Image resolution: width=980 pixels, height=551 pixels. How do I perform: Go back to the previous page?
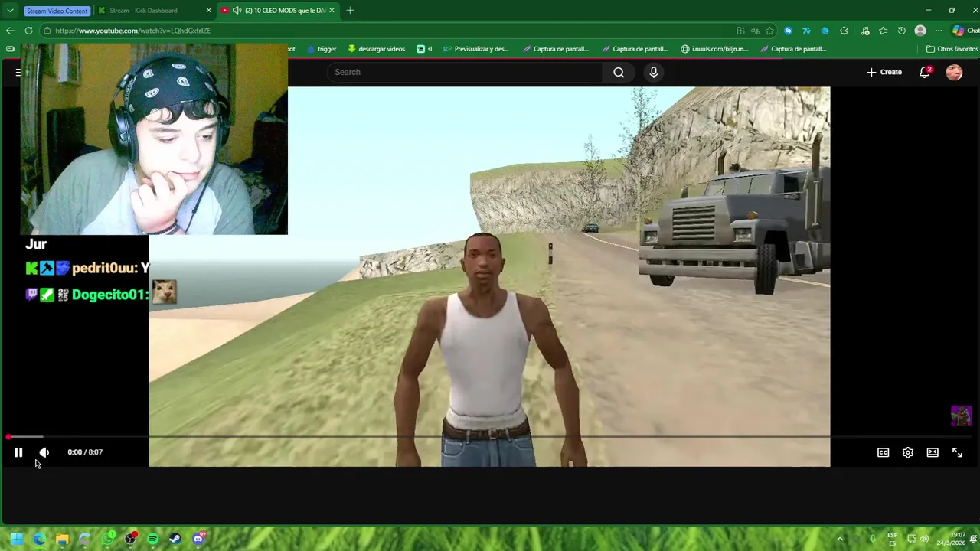(10, 31)
